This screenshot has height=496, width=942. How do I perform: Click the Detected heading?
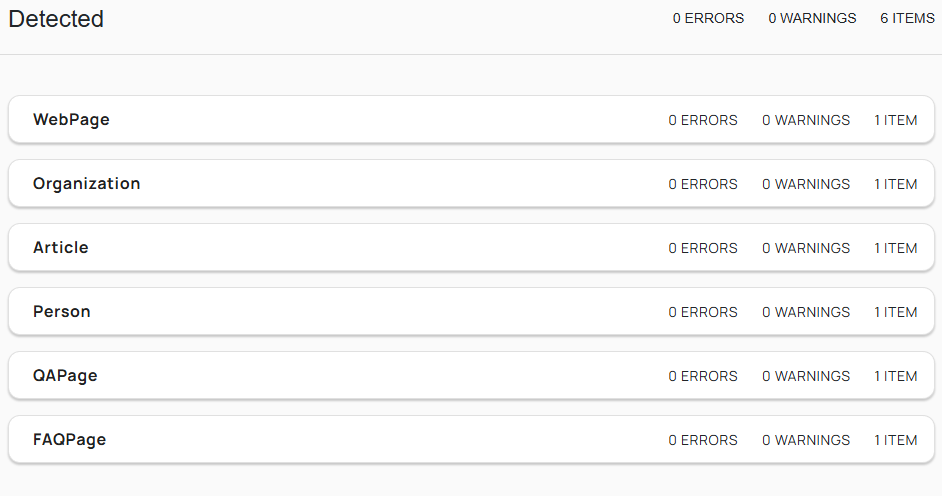pyautogui.click(x=56, y=18)
